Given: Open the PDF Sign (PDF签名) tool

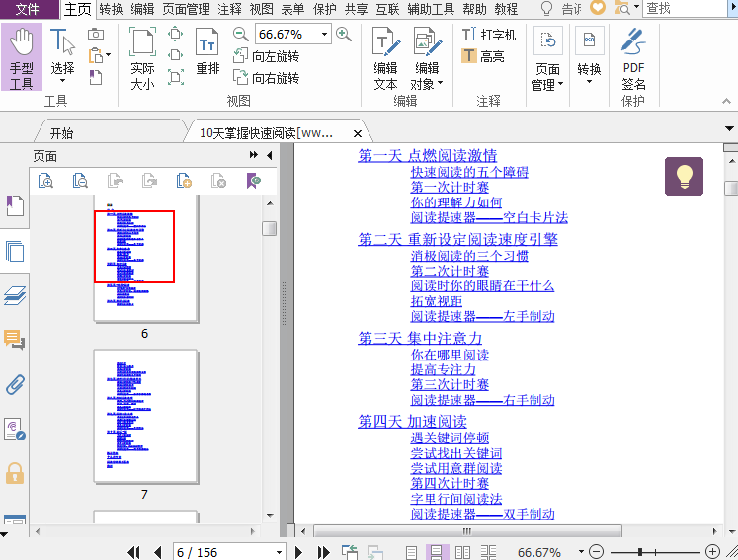Looking at the screenshot, I should [633, 58].
